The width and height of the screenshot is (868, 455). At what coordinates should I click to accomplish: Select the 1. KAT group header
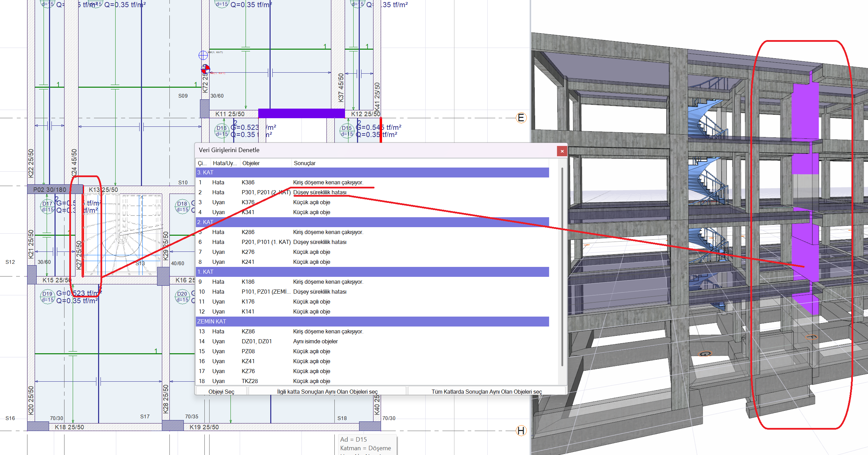click(x=372, y=272)
